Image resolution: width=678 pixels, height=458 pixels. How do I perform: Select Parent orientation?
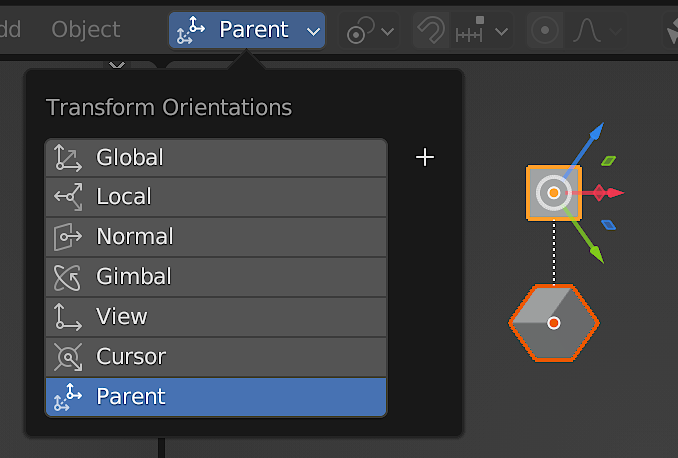coord(216,397)
